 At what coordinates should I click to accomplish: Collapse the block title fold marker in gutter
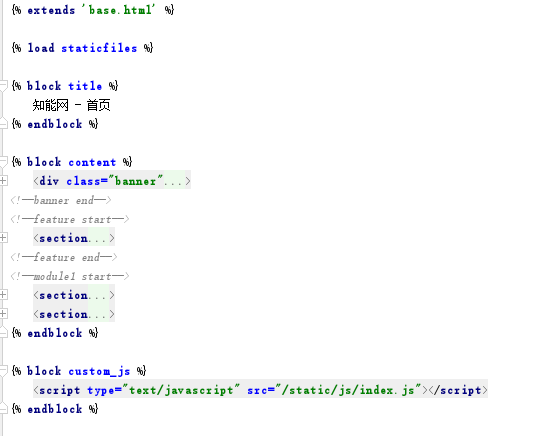click(x=3, y=86)
